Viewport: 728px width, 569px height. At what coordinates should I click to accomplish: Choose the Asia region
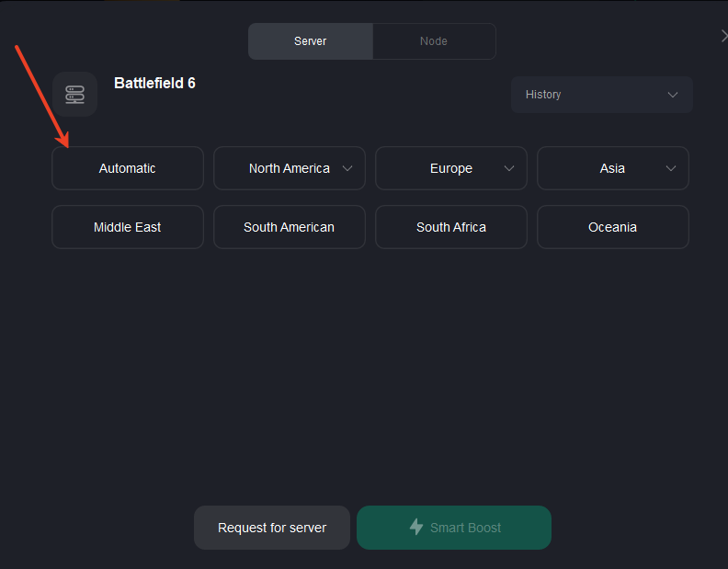pos(613,168)
